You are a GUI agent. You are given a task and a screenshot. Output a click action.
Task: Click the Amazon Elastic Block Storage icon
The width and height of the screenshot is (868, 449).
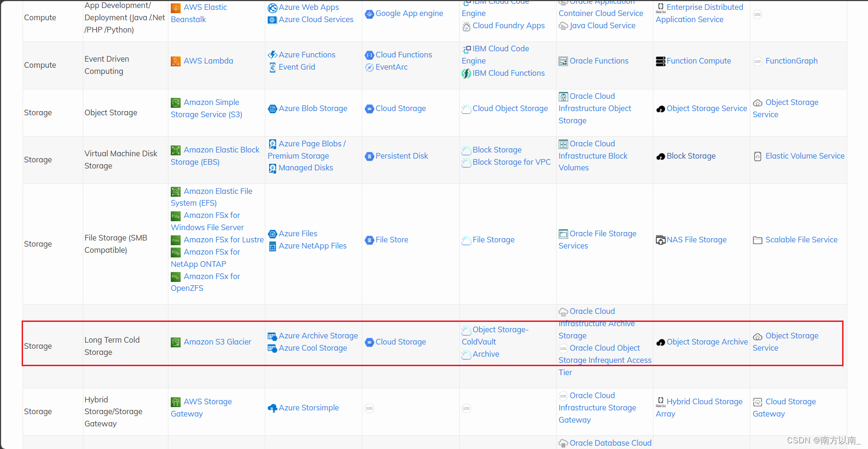[175, 150]
